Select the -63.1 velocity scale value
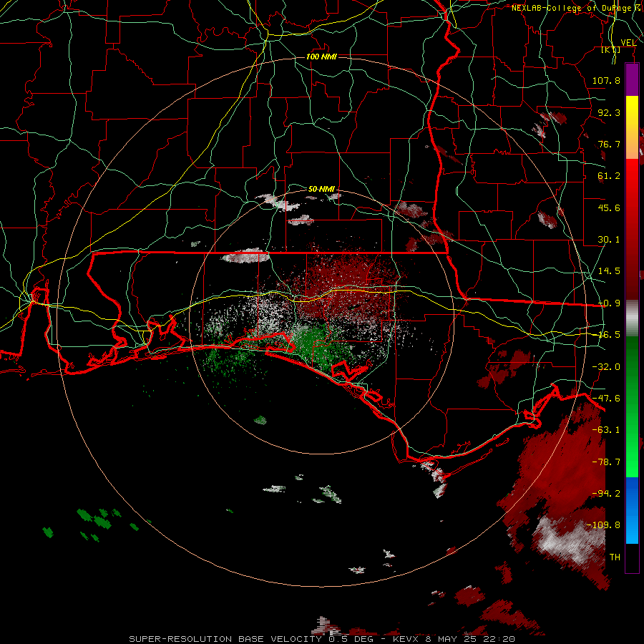 [606, 430]
